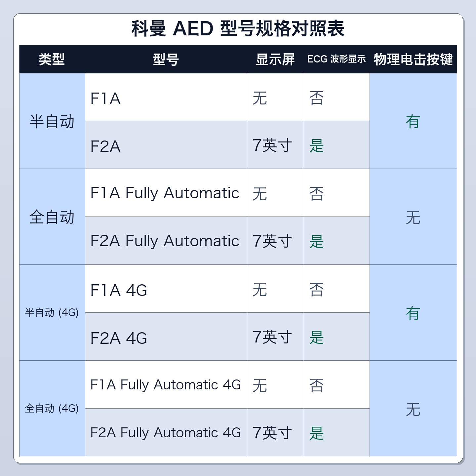Click F1A Fully Automatic 4G model cell

pos(166,384)
